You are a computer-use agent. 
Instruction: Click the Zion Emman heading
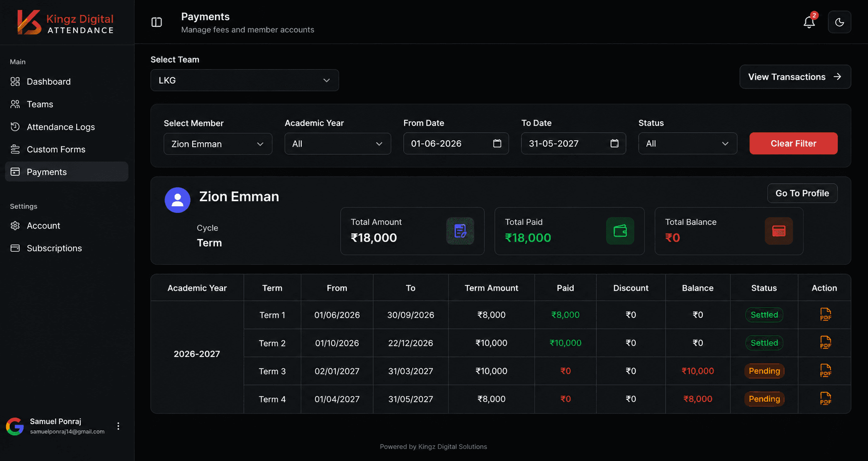point(239,197)
